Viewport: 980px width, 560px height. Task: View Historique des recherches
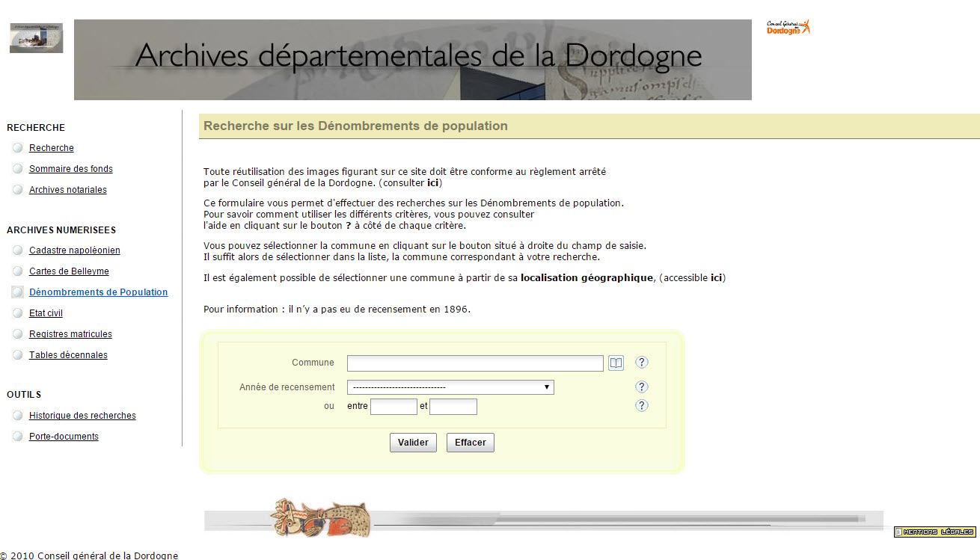[82, 416]
